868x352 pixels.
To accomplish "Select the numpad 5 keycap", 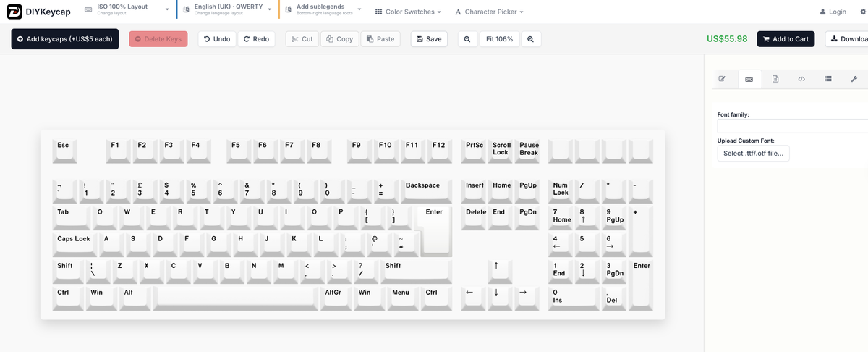I will pos(588,245).
